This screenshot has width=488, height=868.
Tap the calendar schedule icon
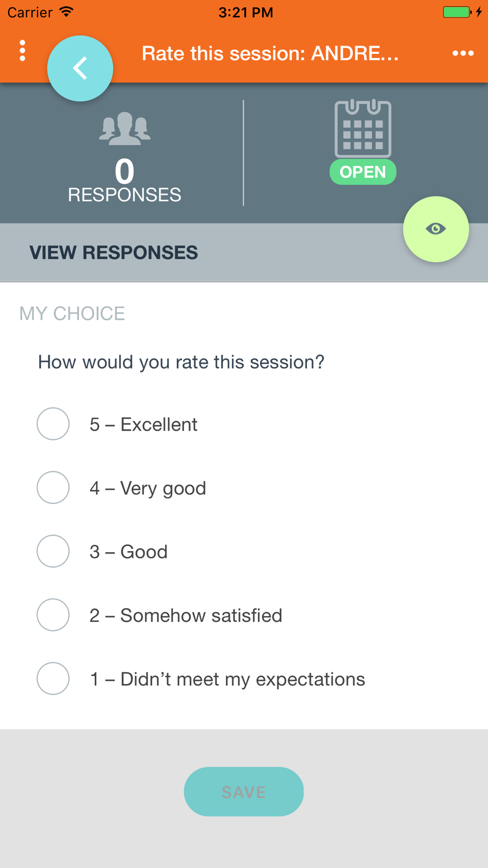pos(363,128)
